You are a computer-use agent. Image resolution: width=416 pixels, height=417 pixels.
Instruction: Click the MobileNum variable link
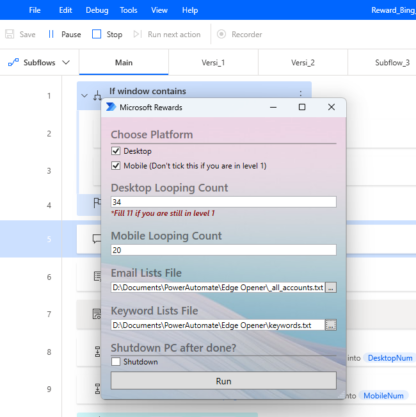tap(383, 396)
